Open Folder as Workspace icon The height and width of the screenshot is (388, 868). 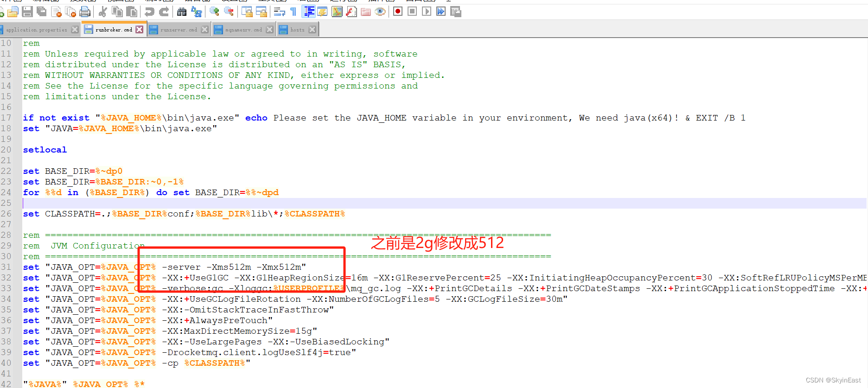pyautogui.click(x=366, y=12)
